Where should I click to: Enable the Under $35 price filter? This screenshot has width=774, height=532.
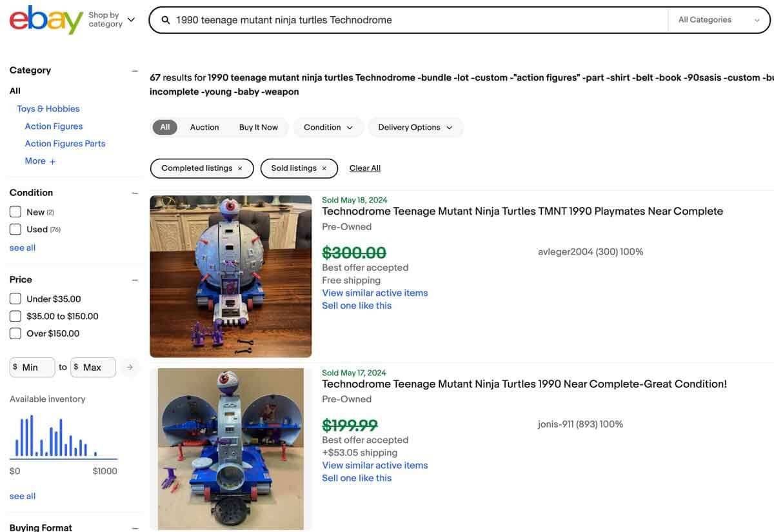click(14, 297)
